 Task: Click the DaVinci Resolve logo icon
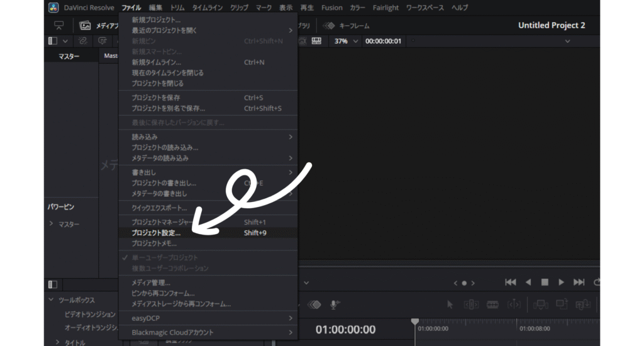54,8
